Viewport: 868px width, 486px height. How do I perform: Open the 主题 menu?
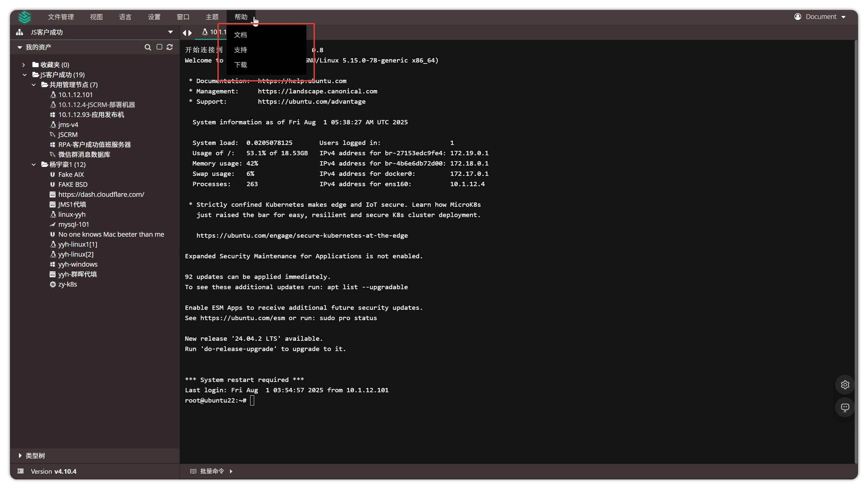[212, 17]
